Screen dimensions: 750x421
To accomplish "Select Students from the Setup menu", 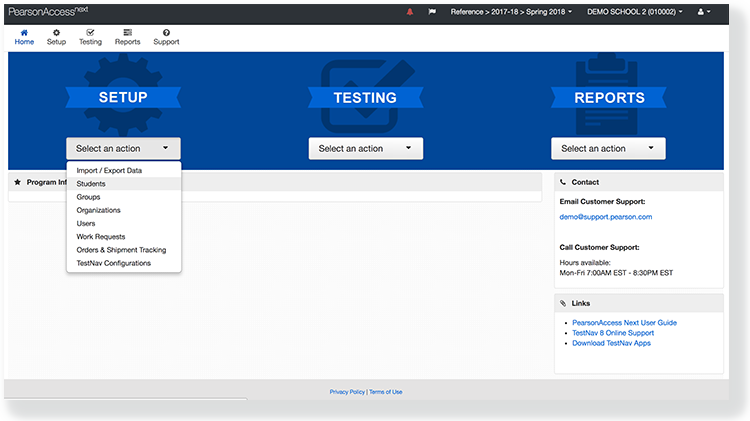I will coord(91,184).
